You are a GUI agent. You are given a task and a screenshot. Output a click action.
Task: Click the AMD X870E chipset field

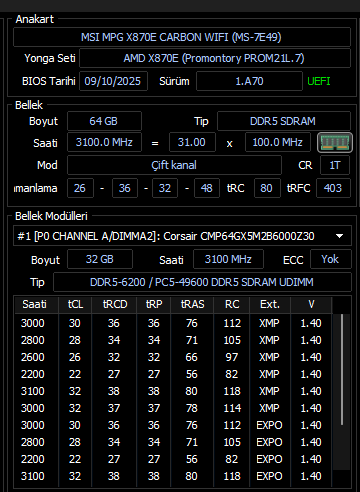(x=215, y=58)
